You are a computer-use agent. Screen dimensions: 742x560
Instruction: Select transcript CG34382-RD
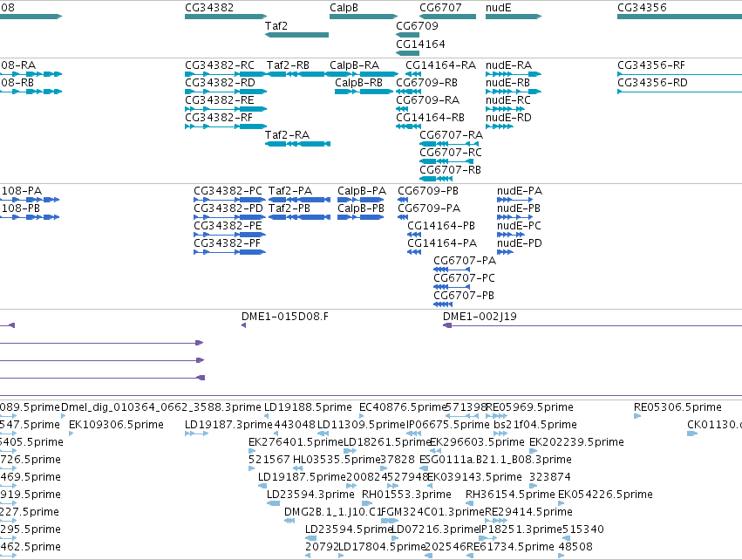220,83
